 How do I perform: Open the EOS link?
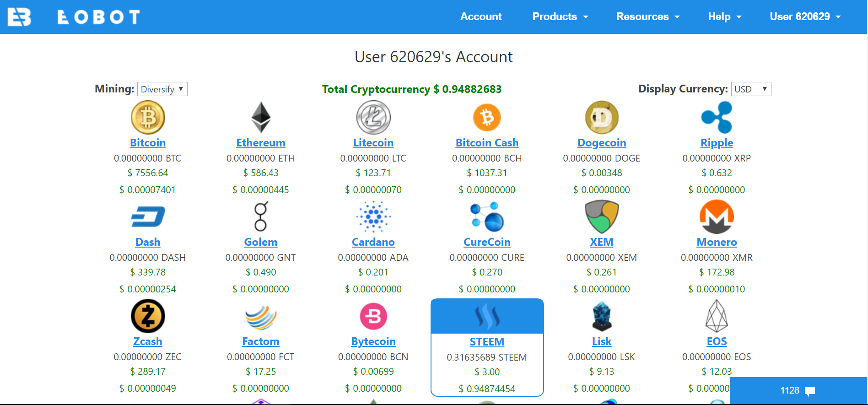coord(717,341)
